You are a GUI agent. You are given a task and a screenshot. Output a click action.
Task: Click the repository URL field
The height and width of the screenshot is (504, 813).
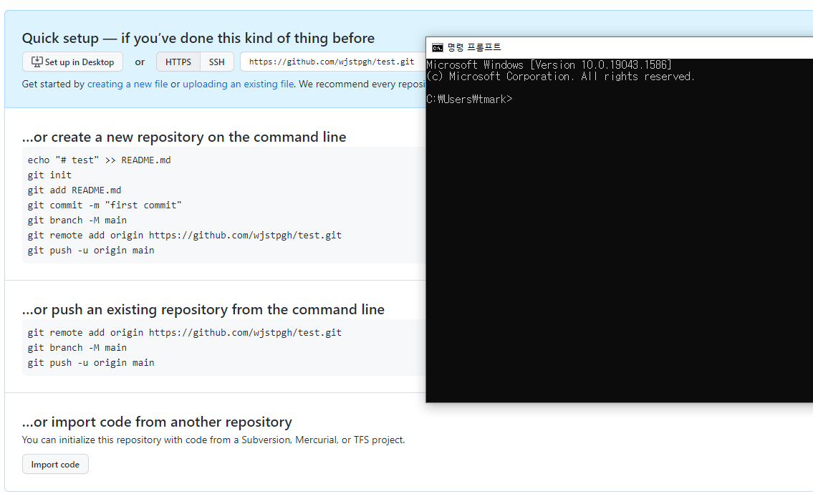(332, 62)
